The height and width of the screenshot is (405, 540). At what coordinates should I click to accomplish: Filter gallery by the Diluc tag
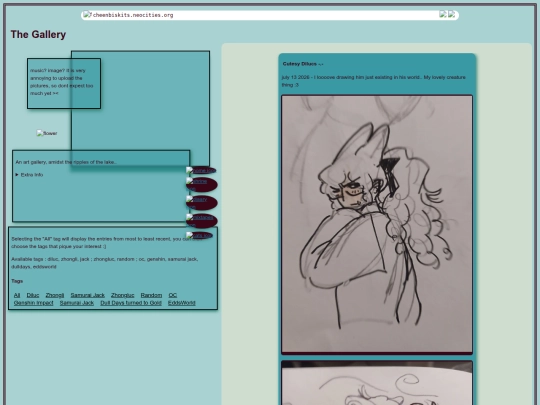click(33, 295)
